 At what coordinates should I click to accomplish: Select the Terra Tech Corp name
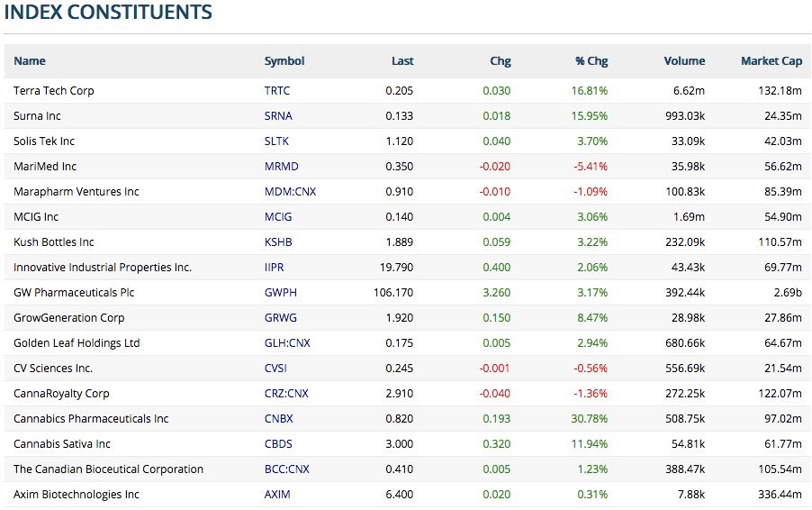click(54, 91)
